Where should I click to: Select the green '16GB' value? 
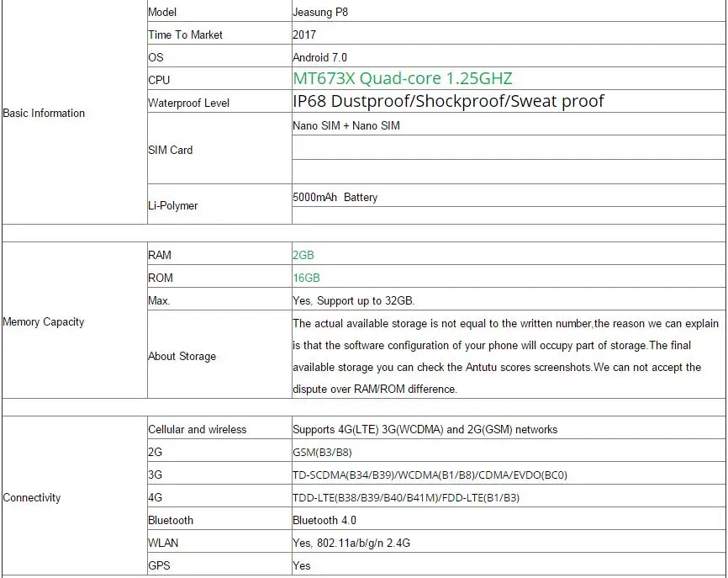click(306, 278)
